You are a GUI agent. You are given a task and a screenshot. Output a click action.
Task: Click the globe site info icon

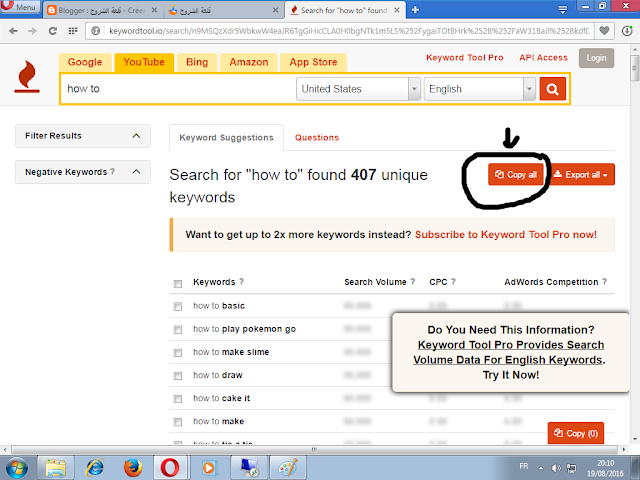tap(96, 31)
